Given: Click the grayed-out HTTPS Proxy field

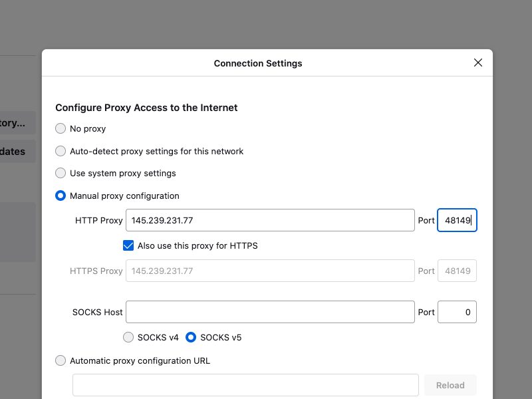Looking at the screenshot, I should tap(270, 271).
